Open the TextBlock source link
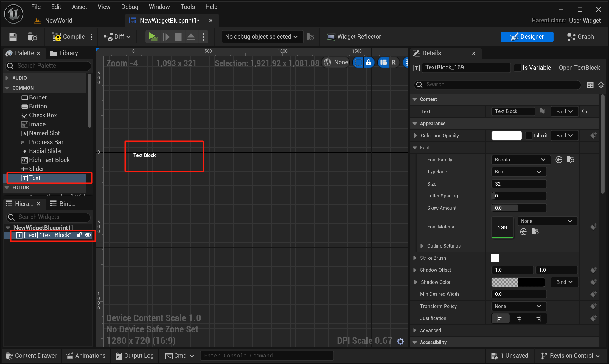Image resolution: width=609 pixels, height=364 pixels. click(x=579, y=68)
